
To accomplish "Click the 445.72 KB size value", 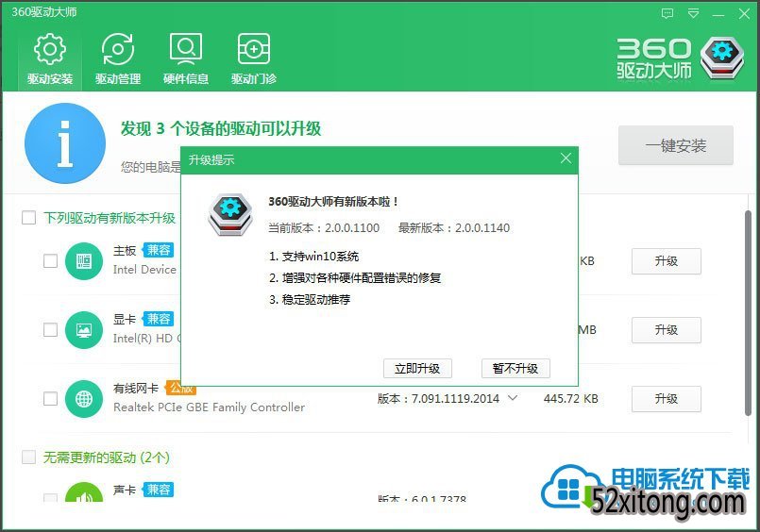I will point(570,398).
